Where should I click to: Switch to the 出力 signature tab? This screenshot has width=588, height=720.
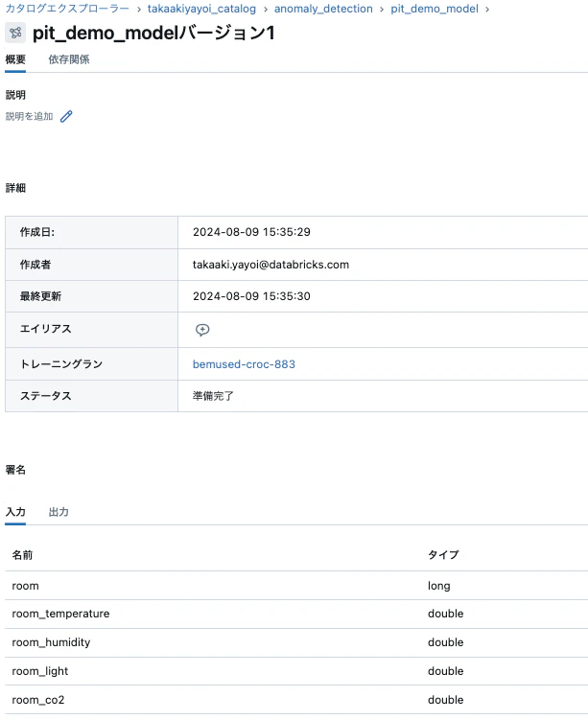point(59,512)
